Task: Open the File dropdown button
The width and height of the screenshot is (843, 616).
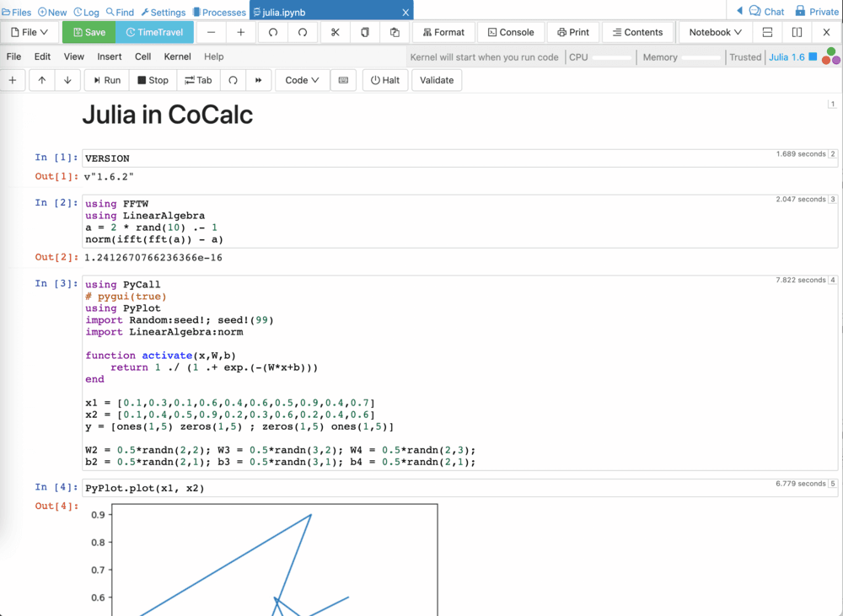Action: tap(30, 32)
